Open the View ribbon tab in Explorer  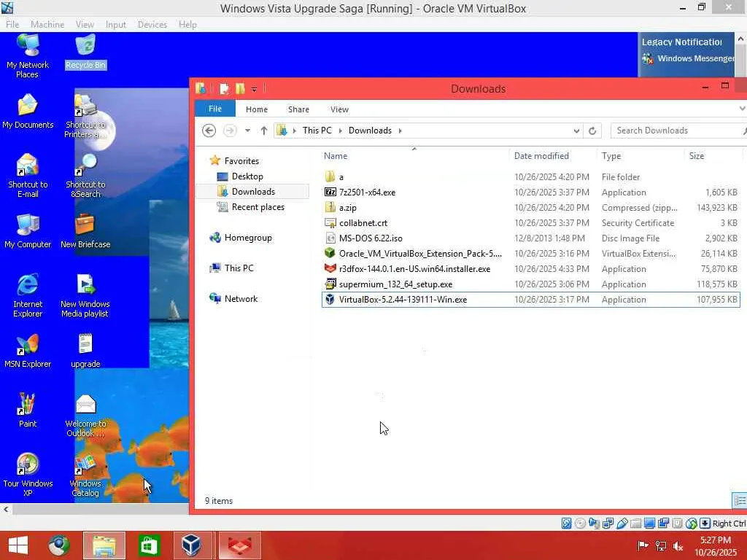[340, 109]
